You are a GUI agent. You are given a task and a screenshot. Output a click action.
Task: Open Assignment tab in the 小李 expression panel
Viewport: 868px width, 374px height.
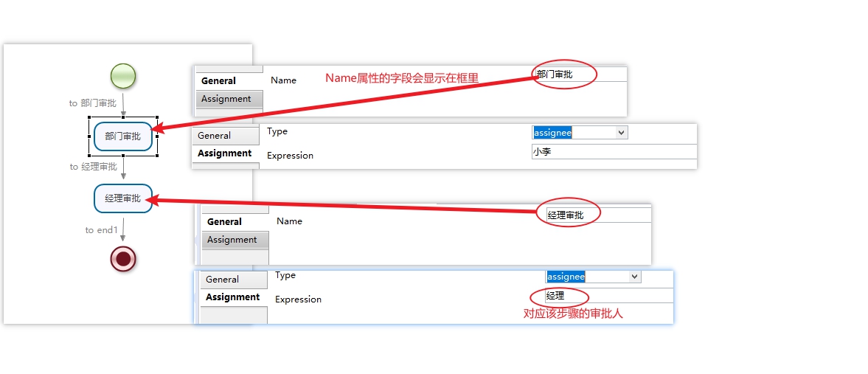pyautogui.click(x=226, y=153)
